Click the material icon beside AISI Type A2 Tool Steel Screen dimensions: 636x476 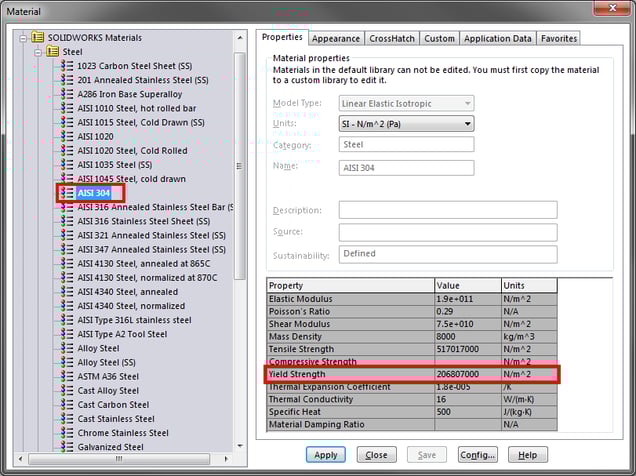(67, 334)
